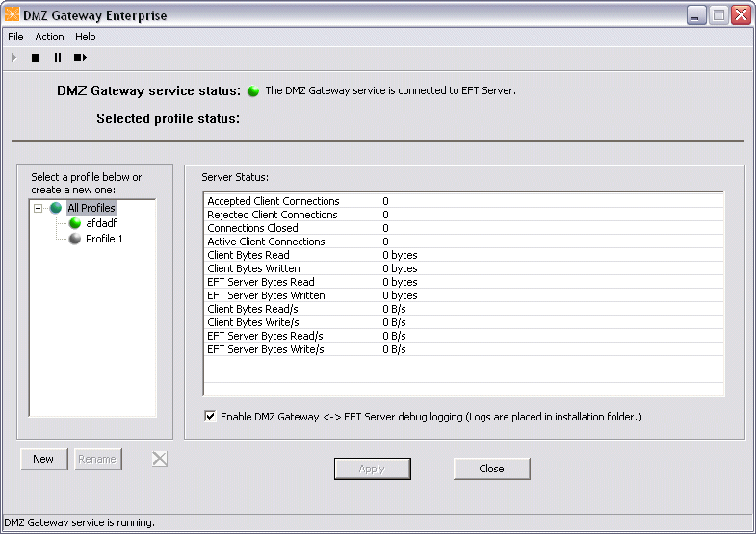The height and width of the screenshot is (534, 756).
Task: Click the gray Profile 1 status icon
Action: pyautogui.click(x=75, y=239)
